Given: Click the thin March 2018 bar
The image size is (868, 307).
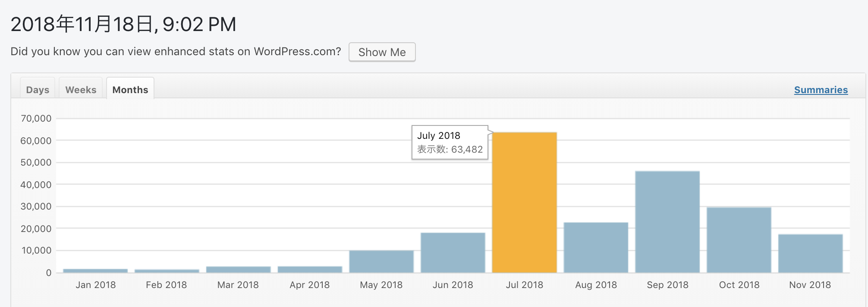Looking at the screenshot, I should pos(238,269).
